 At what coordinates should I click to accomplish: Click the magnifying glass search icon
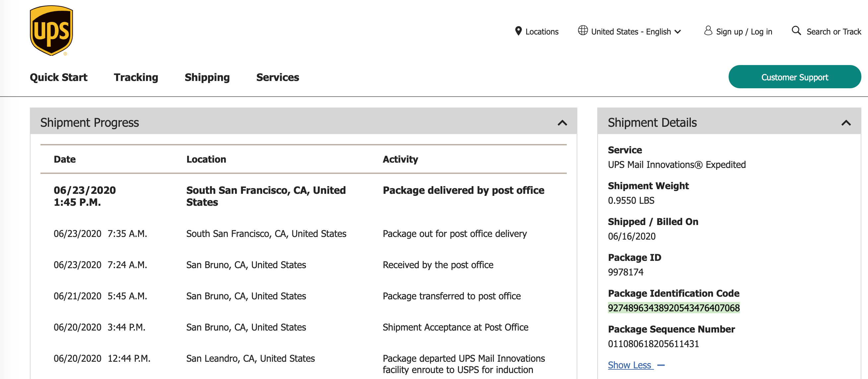(796, 31)
